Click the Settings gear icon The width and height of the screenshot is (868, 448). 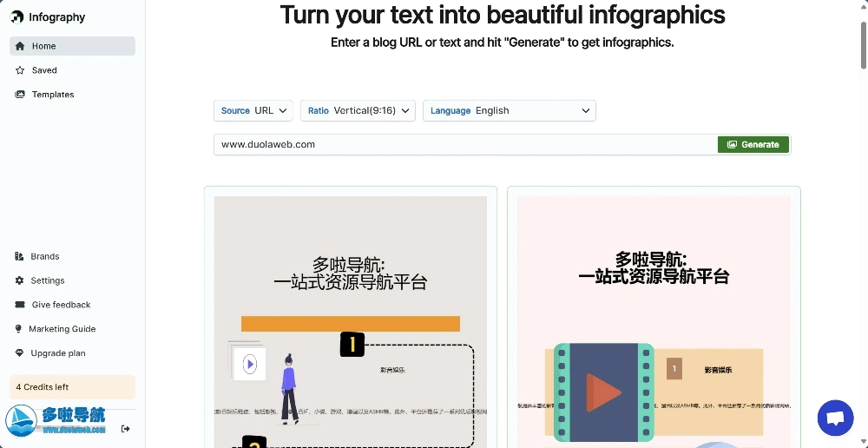pos(20,280)
